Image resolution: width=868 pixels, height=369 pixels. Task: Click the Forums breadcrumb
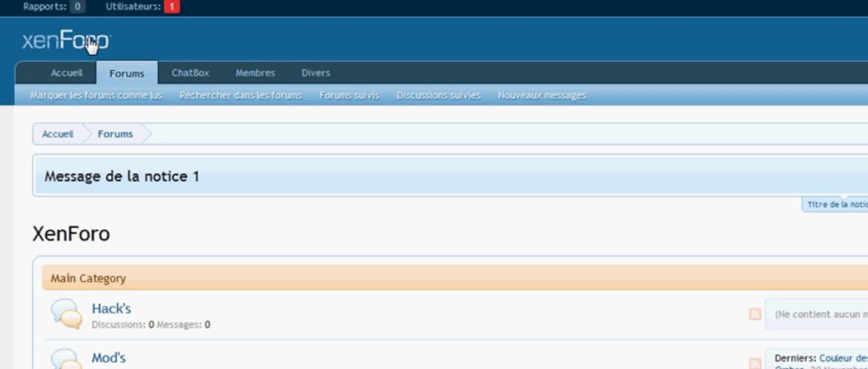click(x=115, y=134)
